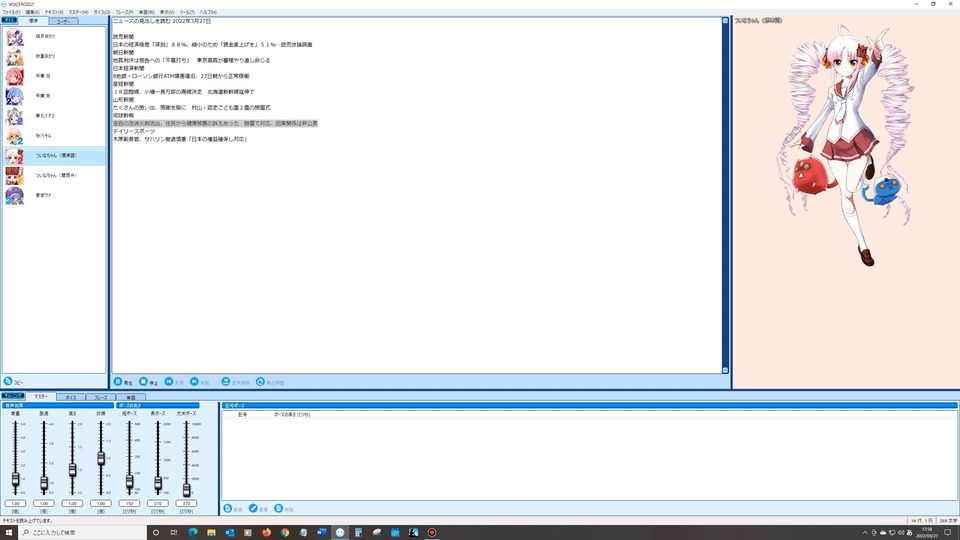
Task: Click the text editor scrollbar down arrow
Action: [726, 370]
